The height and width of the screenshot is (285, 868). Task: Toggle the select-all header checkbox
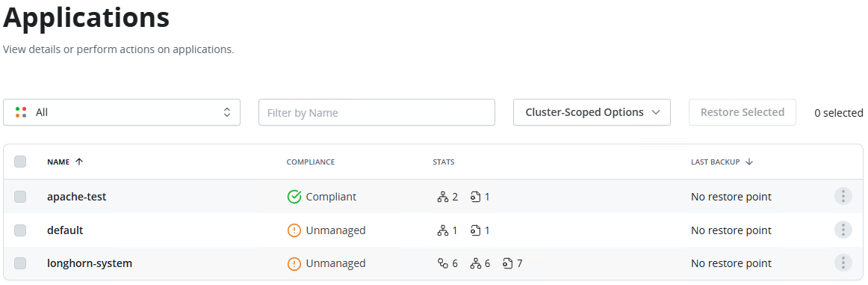click(20, 162)
